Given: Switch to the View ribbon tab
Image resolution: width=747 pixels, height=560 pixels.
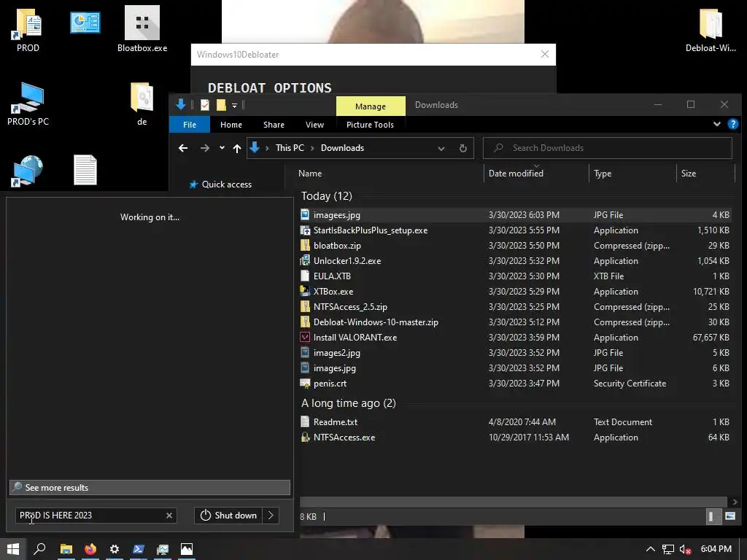Looking at the screenshot, I should pos(314,125).
